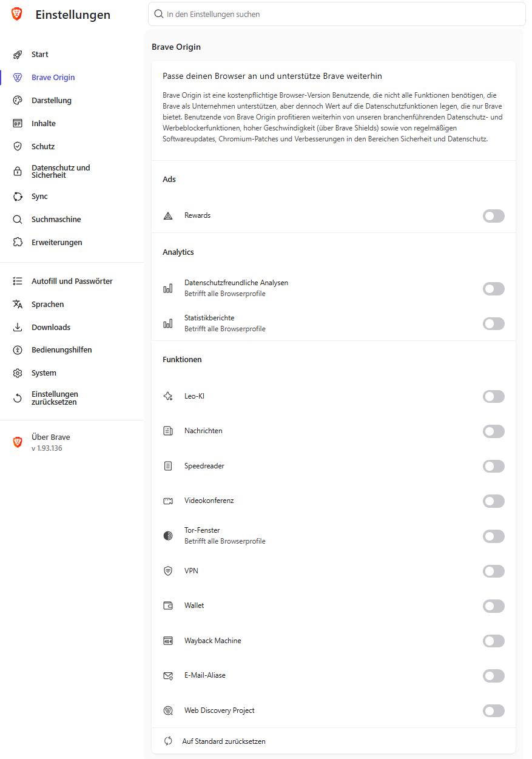
Task: Open the Downloads arrow icon in sidebar
Action: [18, 328]
